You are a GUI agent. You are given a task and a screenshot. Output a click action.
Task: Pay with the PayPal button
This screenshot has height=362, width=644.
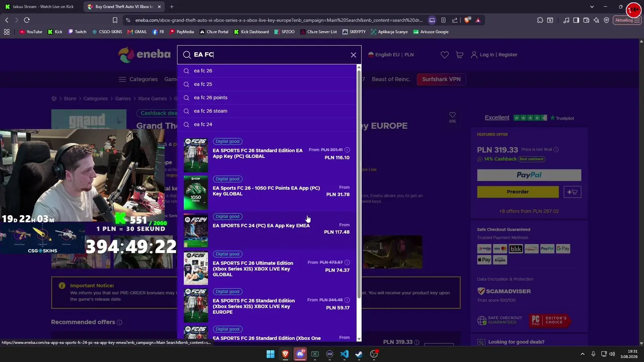tap(529, 175)
